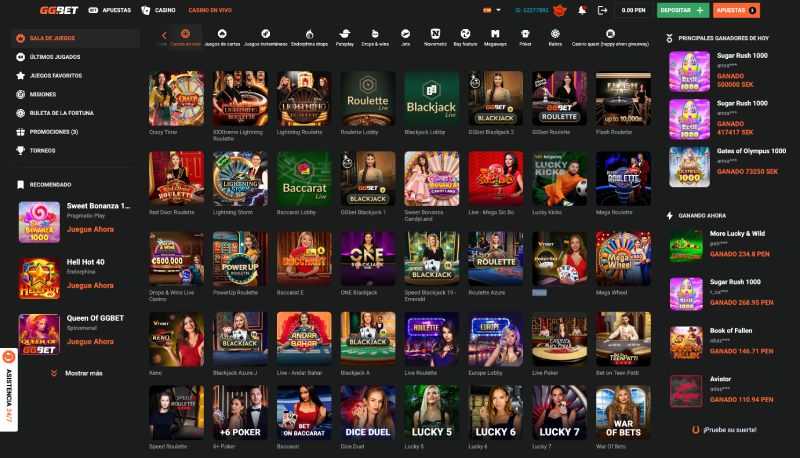The height and width of the screenshot is (458, 800).
Task: Open the Asistencia 24/7 support tab
Action: pyautogui.click(x=8, y=390)
